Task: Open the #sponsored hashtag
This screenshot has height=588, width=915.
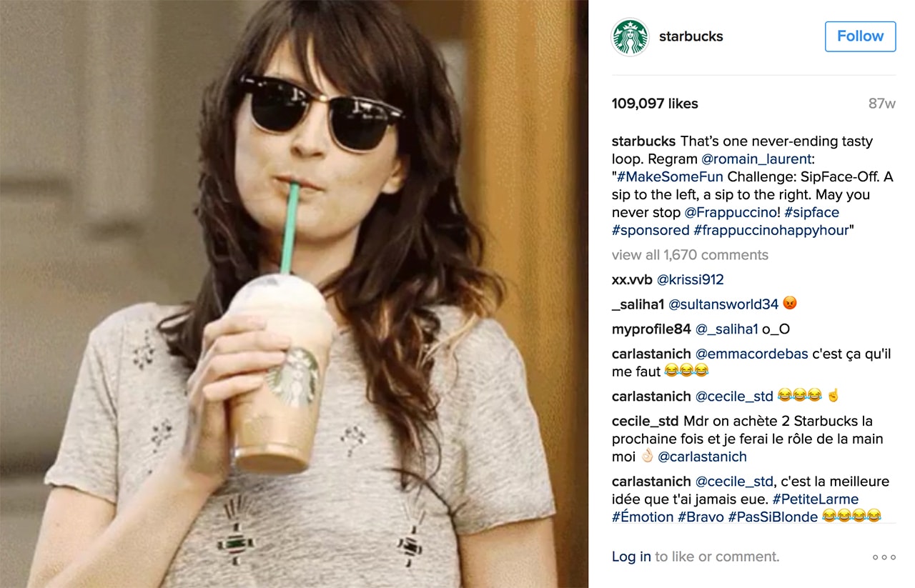Action: coord(651,230)
